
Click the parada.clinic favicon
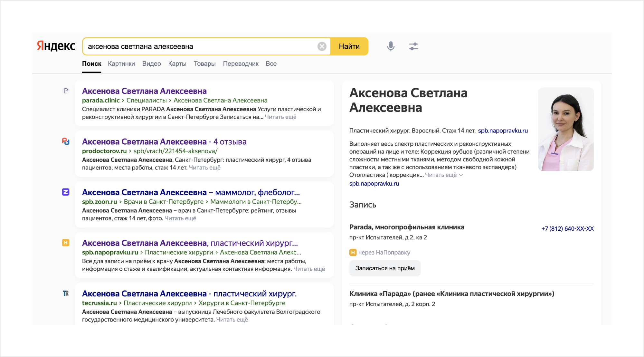pos(66,91)
